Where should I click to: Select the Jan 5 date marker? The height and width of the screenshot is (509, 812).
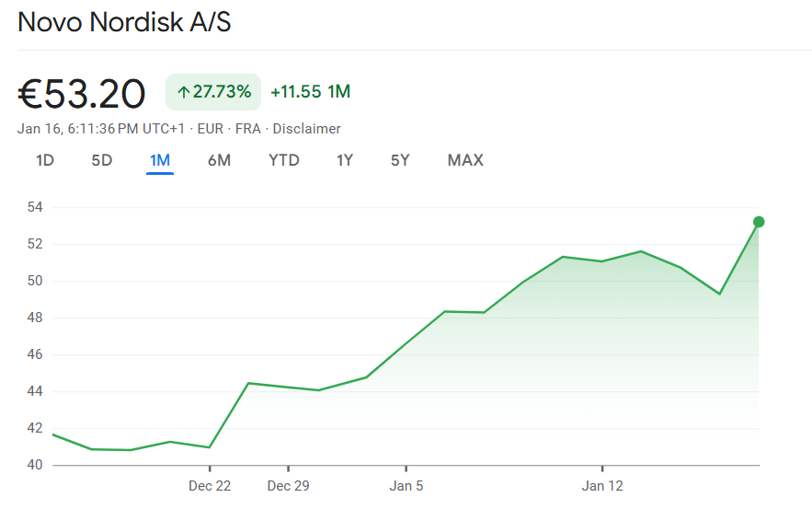(x=406, y=486)
